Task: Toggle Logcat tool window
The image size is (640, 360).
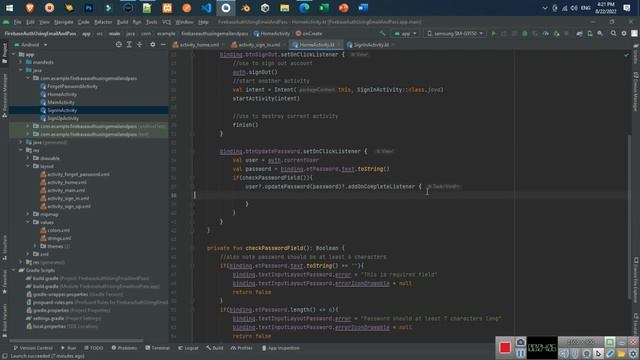Action: click(188, 348)
